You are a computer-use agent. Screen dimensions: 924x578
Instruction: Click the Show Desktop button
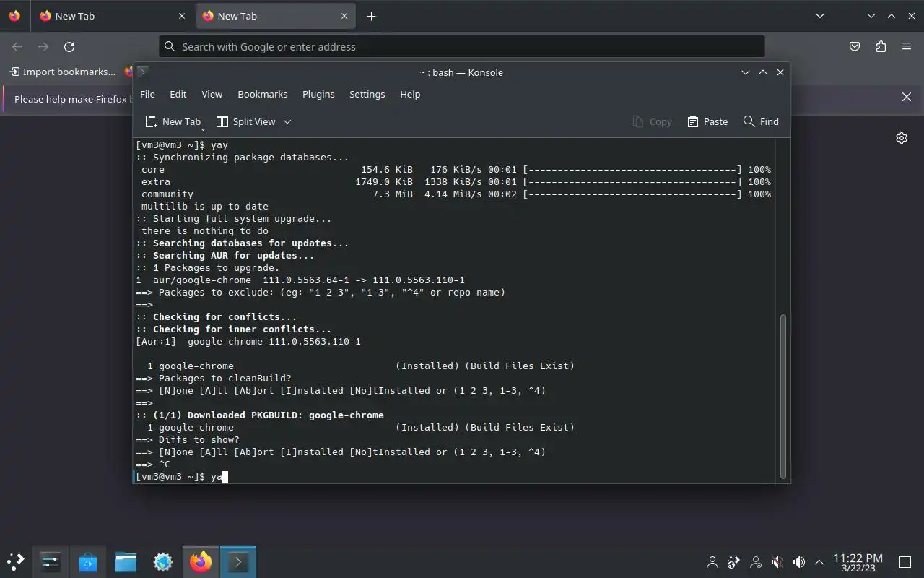click(905, 562)
